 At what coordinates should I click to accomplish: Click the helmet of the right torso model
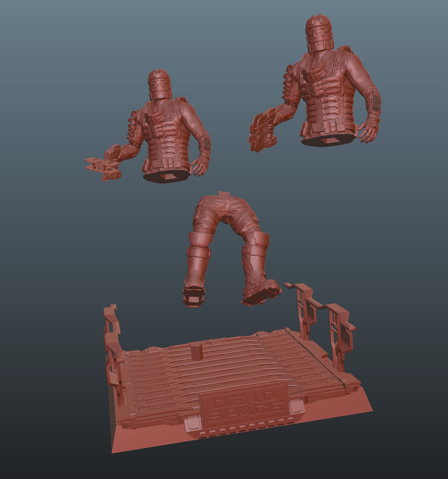click(319, 34)
